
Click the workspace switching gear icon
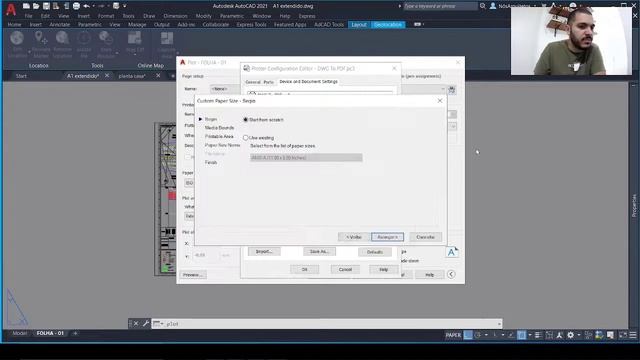571,335
